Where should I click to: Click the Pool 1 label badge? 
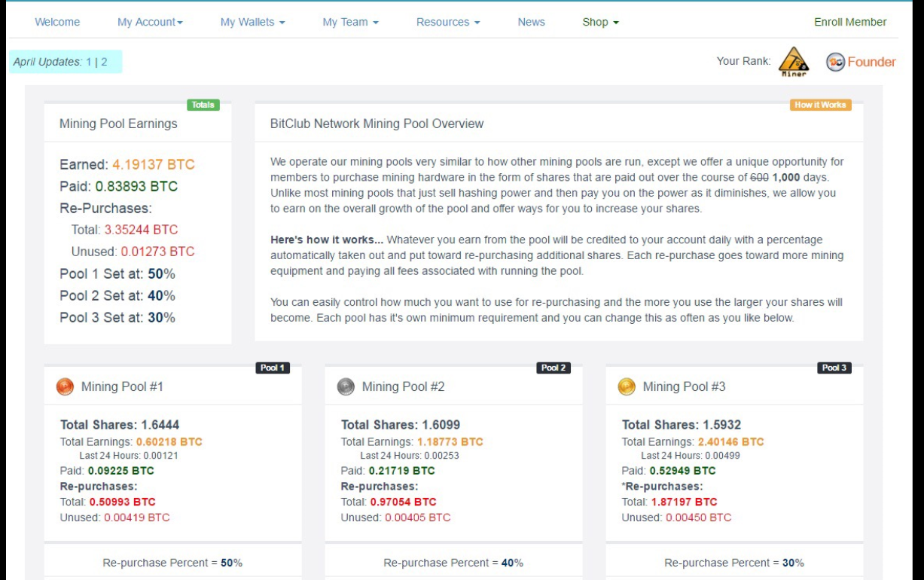273,368
